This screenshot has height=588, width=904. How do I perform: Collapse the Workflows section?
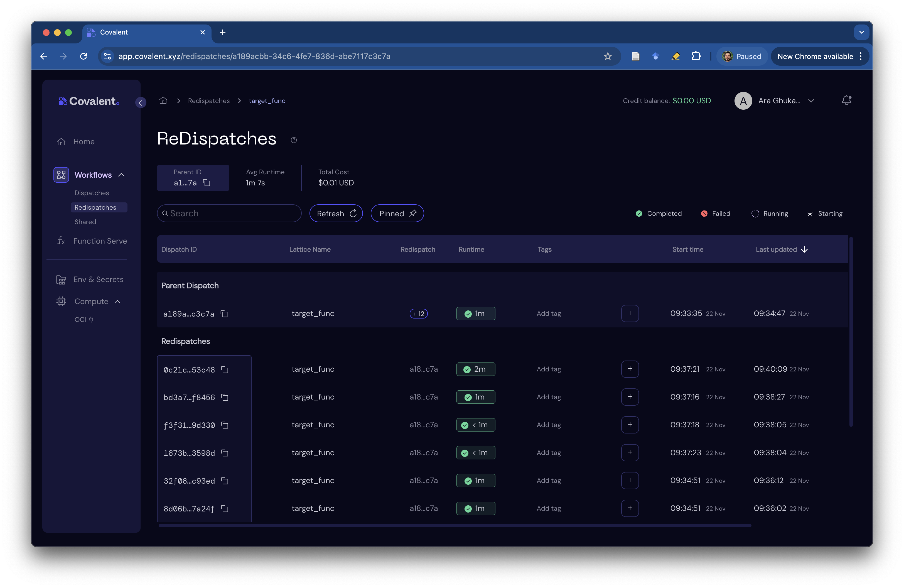tap(122, 175)
